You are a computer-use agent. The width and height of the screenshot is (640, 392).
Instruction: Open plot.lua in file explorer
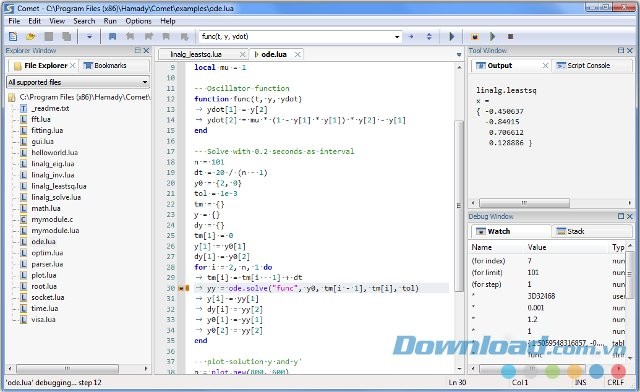[44, 275]
